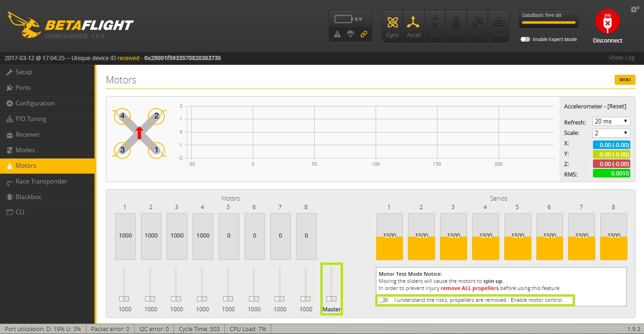Image resolution: width=644 pixels, height=334 pixels.
Task: Enable motor control risk acknowledgement switch
Action: point(383,300)
